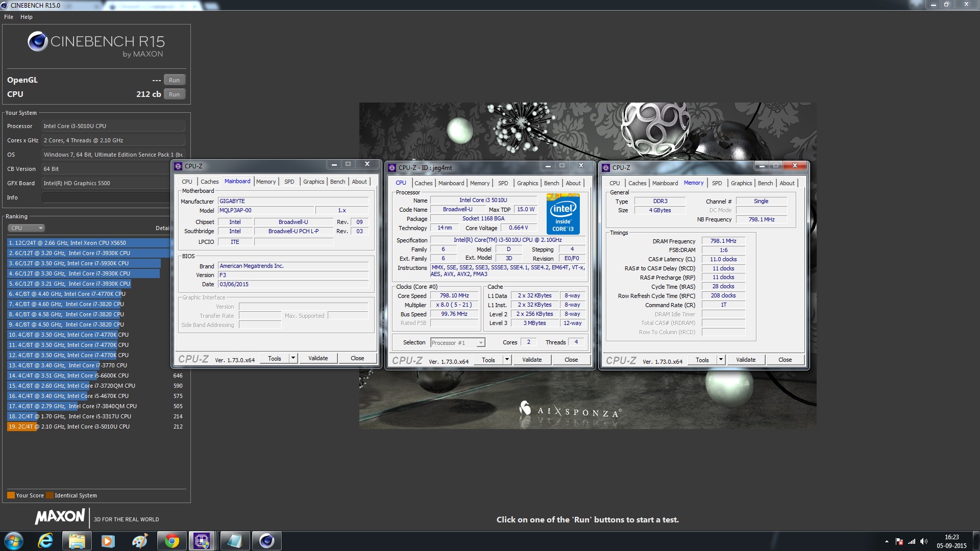Open volume speaker tray icon
Image resolution: width=980 pixels, height=551 pixels.
point(923,541)
